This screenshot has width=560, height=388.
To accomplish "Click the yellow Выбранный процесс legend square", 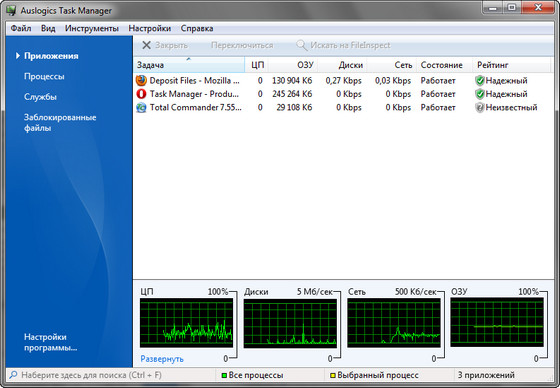I will point(333,375).
